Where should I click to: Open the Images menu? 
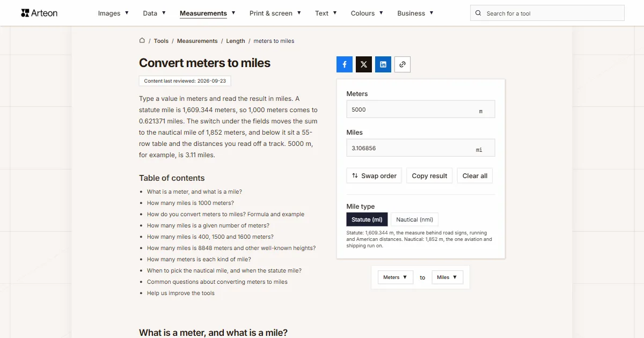[x=113, y=13]
